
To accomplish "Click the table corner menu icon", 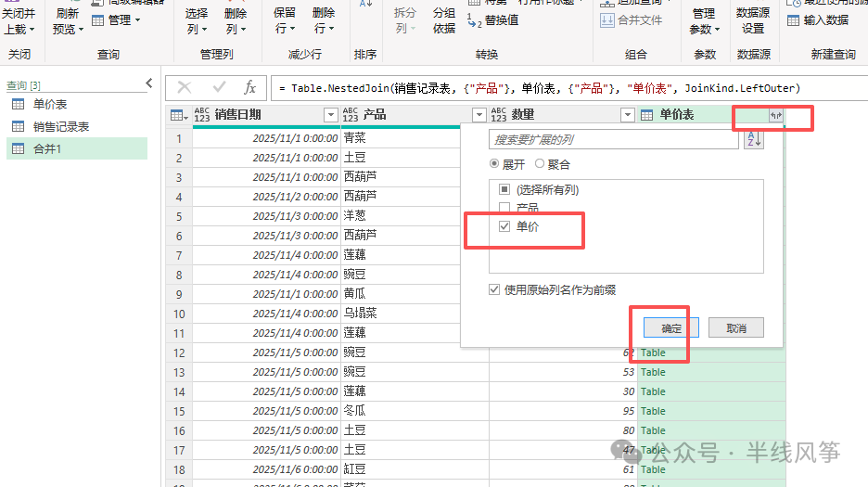I will coord(179,115).
